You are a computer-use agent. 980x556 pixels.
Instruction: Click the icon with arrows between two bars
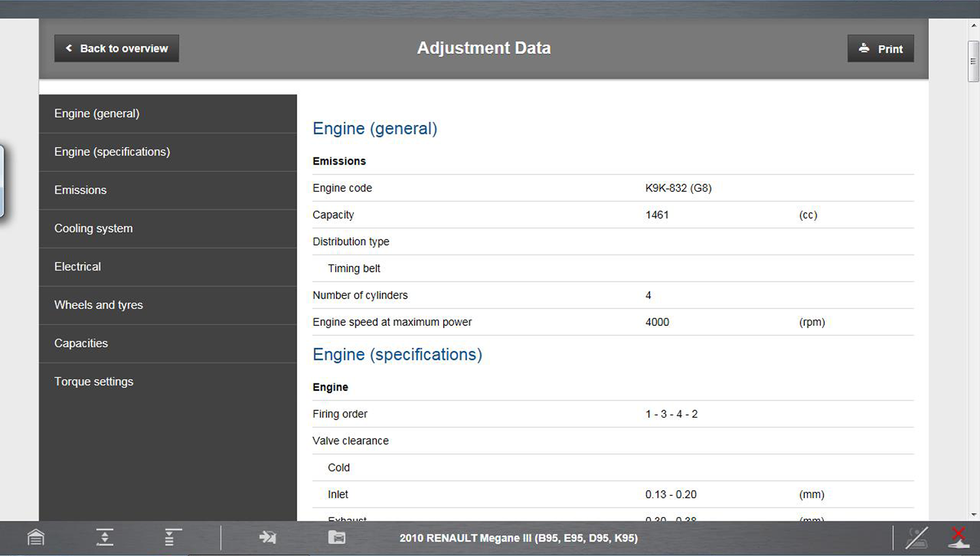105,537
